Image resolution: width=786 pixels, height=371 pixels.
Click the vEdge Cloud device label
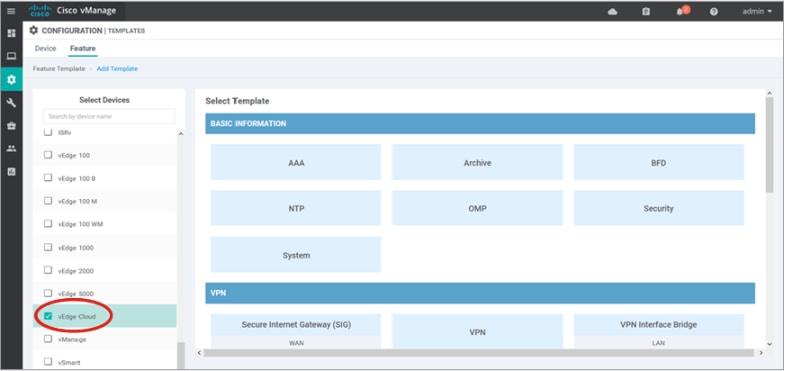76,316
